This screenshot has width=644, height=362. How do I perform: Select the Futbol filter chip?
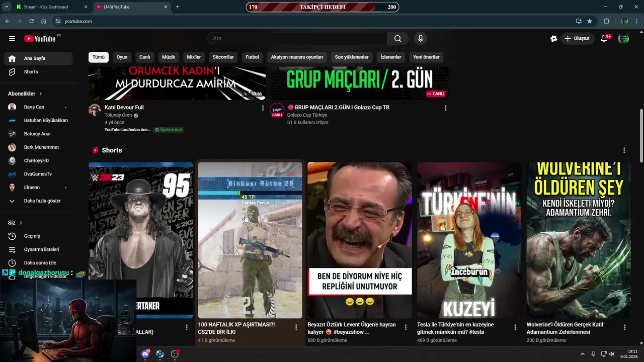[x=252, y=57]
